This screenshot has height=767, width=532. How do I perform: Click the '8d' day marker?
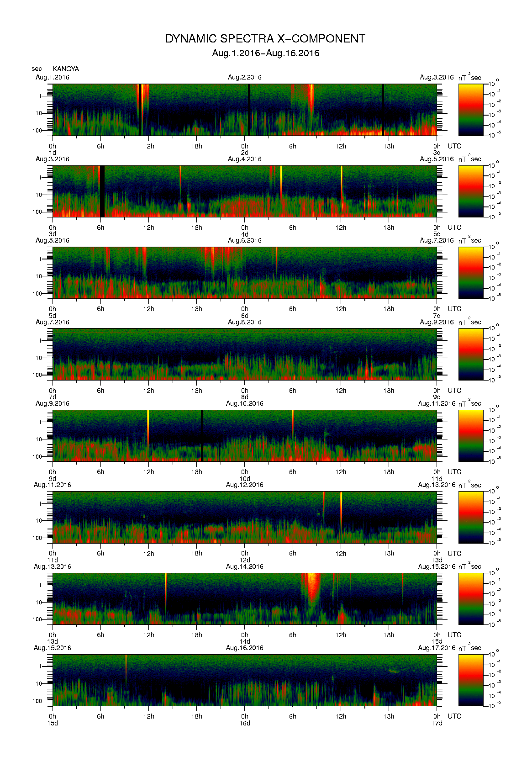(x=245, y=397)
